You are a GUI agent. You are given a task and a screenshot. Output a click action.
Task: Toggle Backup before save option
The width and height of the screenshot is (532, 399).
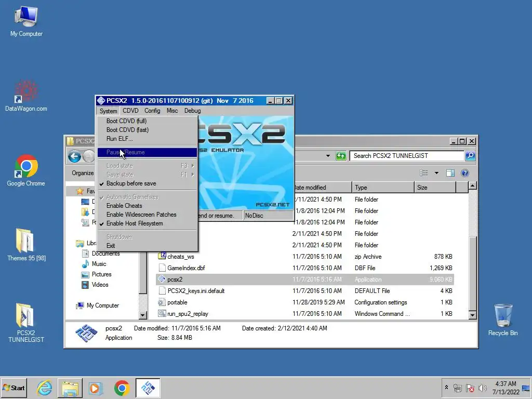(147, 183)
